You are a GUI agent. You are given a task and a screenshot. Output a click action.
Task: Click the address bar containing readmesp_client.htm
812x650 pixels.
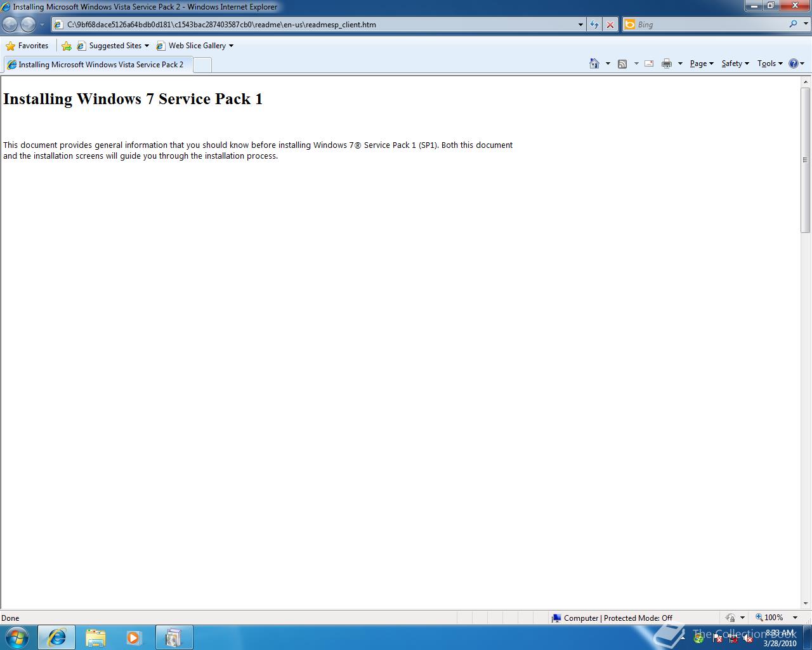[x=313, y=25]
